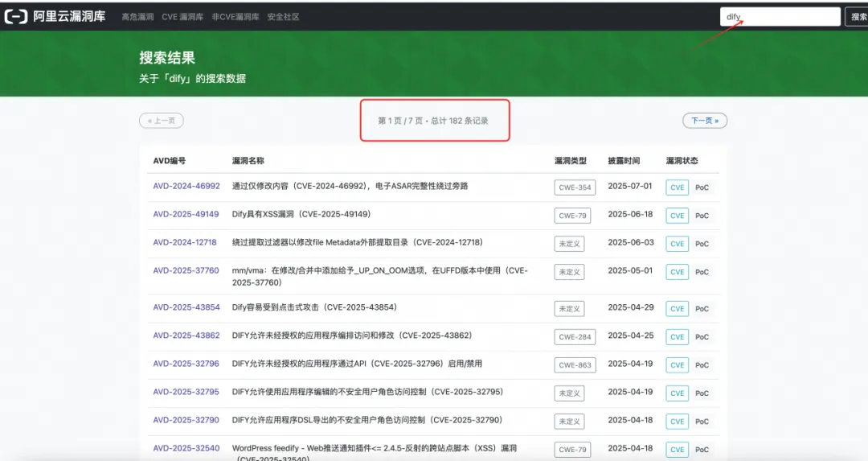This screenshot has height=461, width=868.
Task: Click the disclosure date 2025-05-01
Action: pos(630,270)
